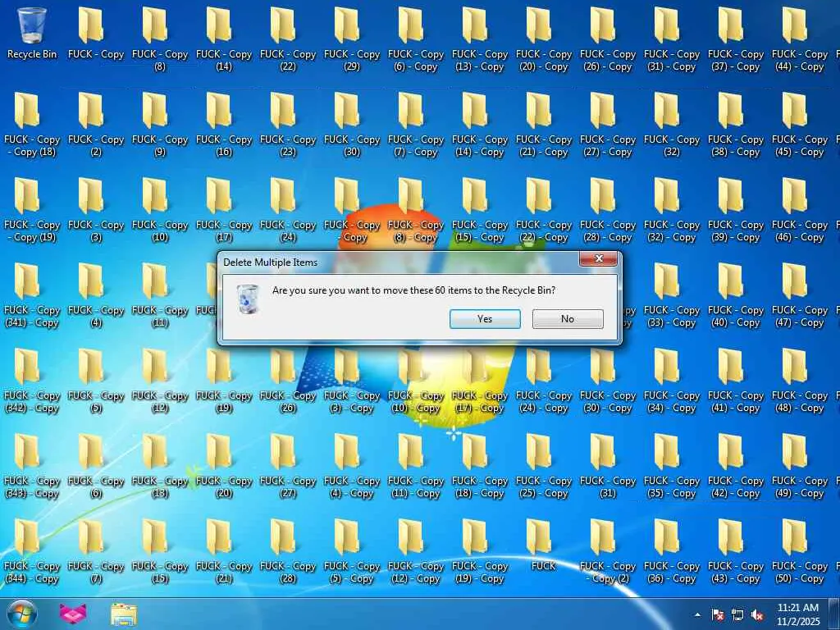840x630 pixels.
Task: Select folder "FUCK - Copy (35) - Copy"
Action: click(671, 466)
